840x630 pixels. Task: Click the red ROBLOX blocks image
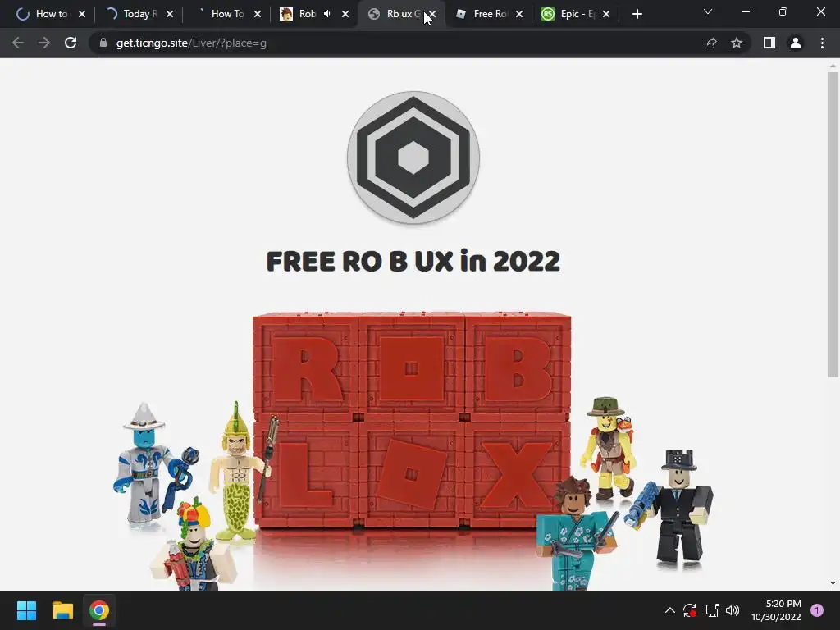(x=412, y=421)
